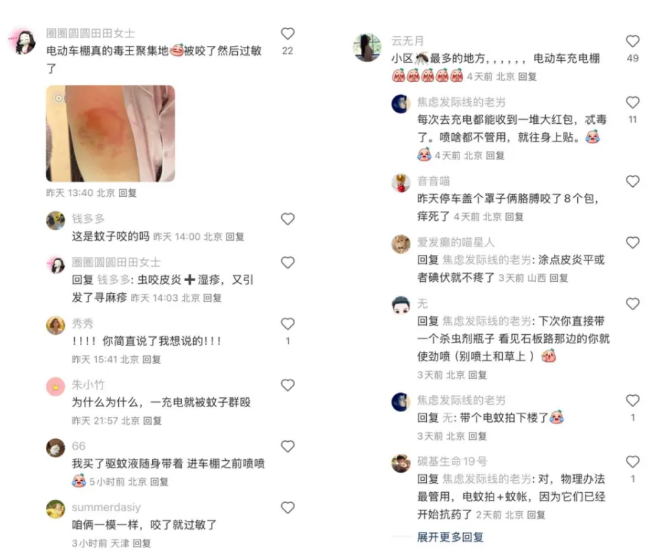
Task: Like 云无月's comment with 49 likes
Action: click(633, 41)
